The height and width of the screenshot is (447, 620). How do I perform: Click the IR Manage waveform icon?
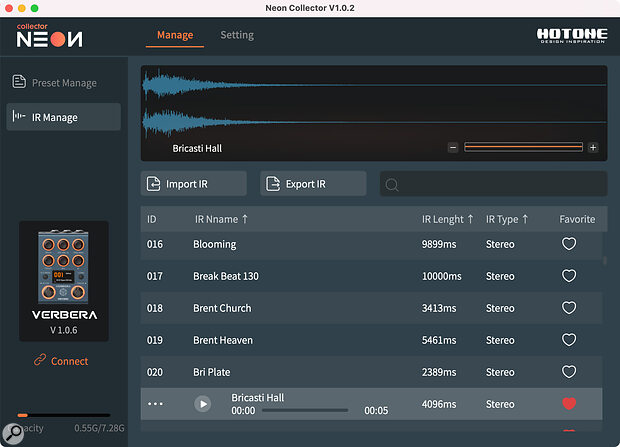tap(19, 116)
